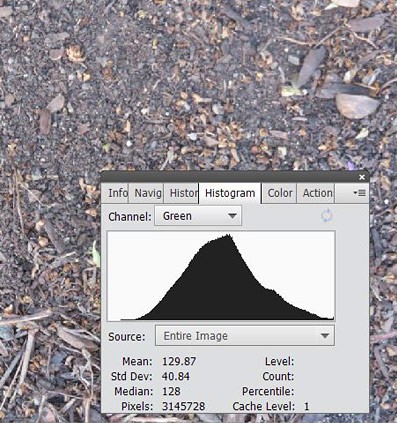
Task: Click the Std Dev value 40.84
Action: click(176, 376)
